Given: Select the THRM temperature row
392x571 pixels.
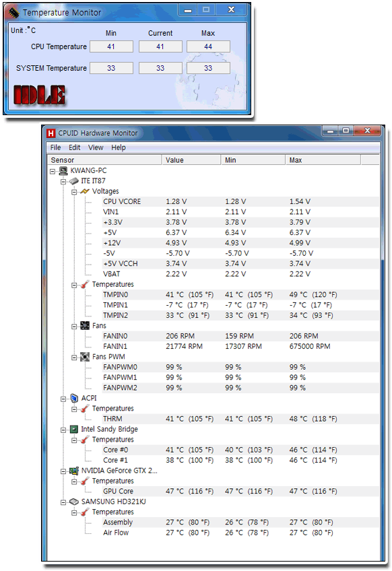Looking at the screenshot, I should pyautogui.click(x=240, y=419).
